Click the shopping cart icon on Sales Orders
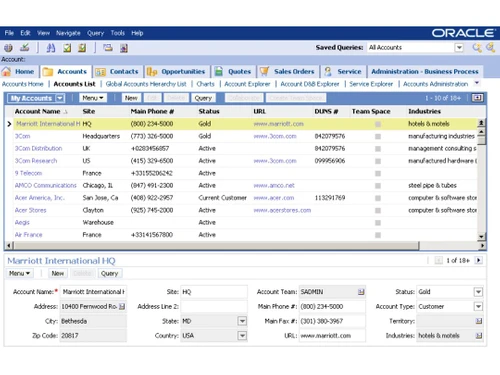 coord(264,71)
